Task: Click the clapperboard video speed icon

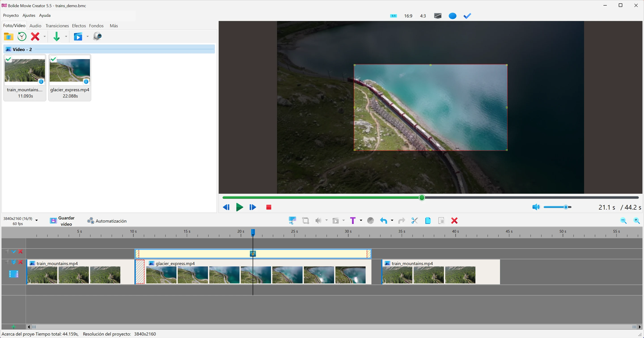Action: click(335, 221)
